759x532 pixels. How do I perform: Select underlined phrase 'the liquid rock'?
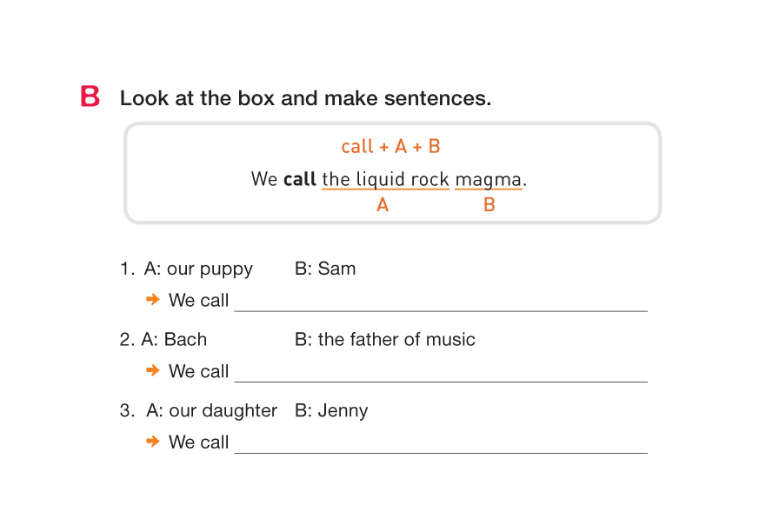[385, 180]
